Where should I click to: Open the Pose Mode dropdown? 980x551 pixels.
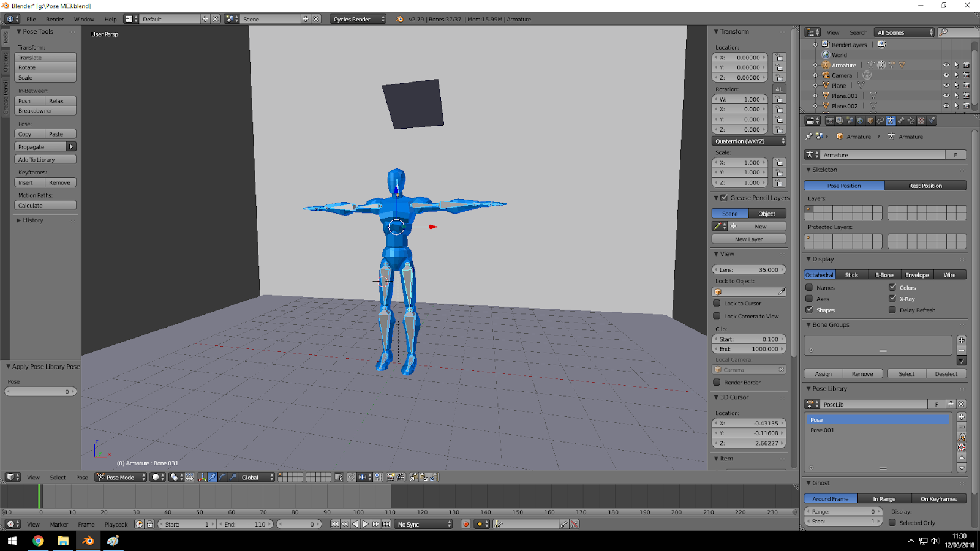(120, 477)
